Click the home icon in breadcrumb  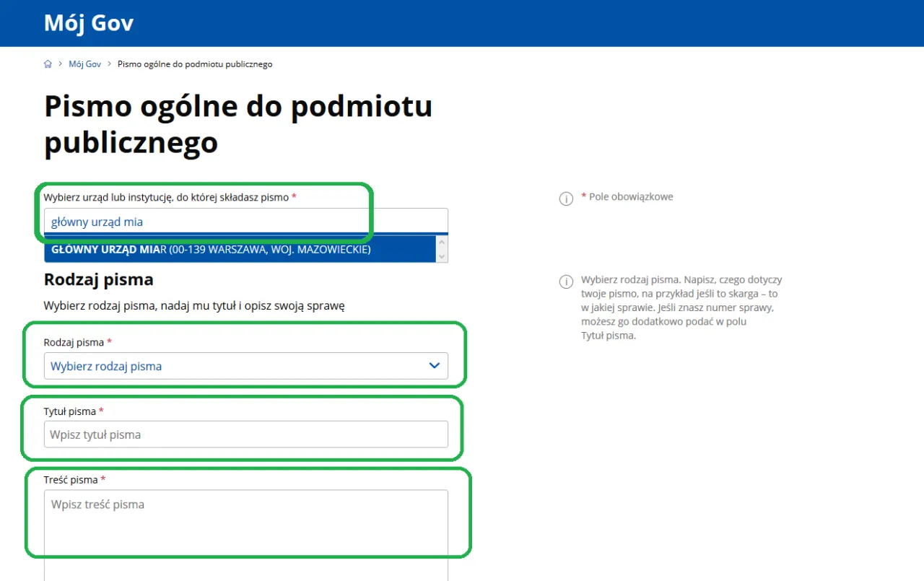(x=48, y=64)
